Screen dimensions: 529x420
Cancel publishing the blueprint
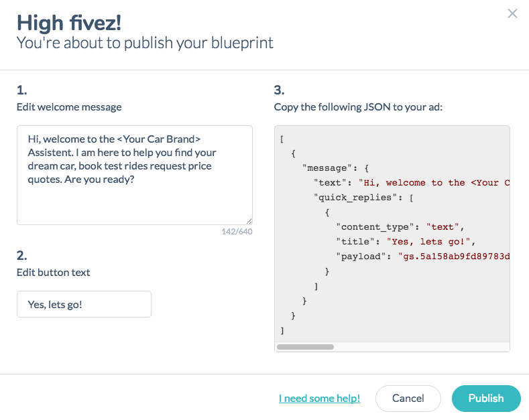click(408, 398)
